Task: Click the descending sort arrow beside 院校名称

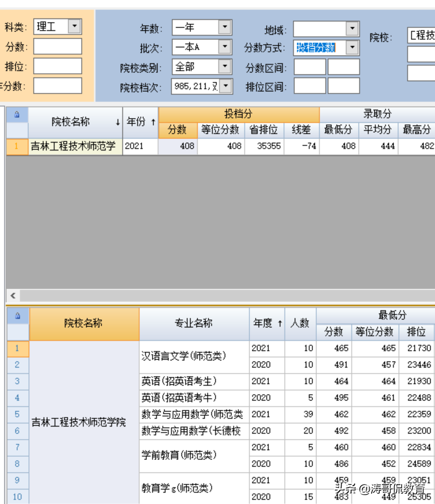Action: tap(118, 121)
